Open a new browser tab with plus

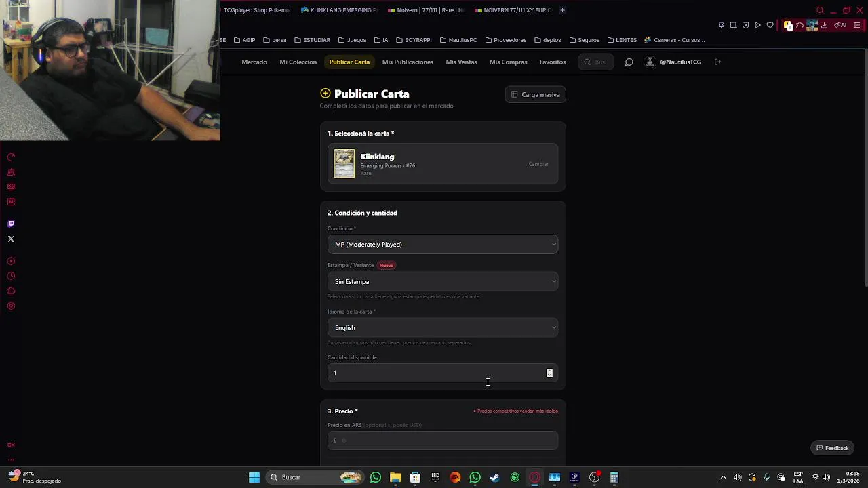pos(562,10)
